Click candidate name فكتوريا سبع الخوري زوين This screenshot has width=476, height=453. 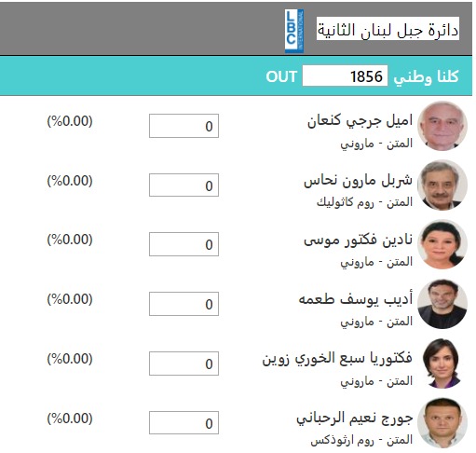pos(337,359)
